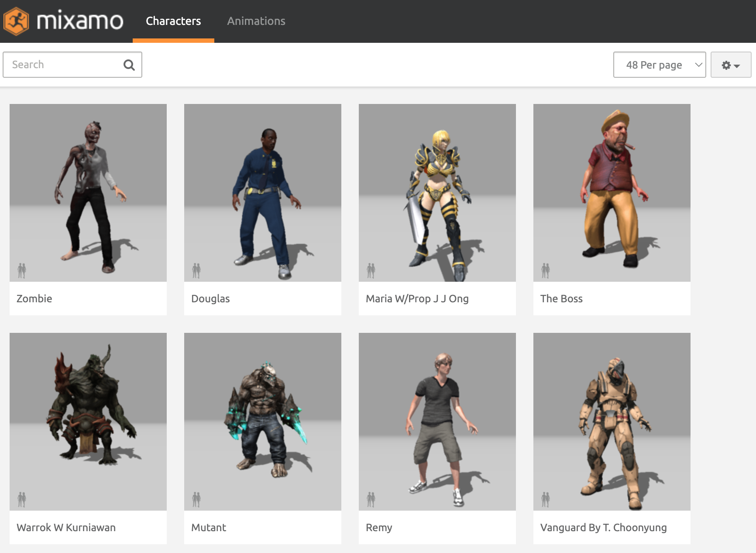Click the figure icon on Mutant card
The width and height of the screenshot is (756, 553).
click(196, 499)
